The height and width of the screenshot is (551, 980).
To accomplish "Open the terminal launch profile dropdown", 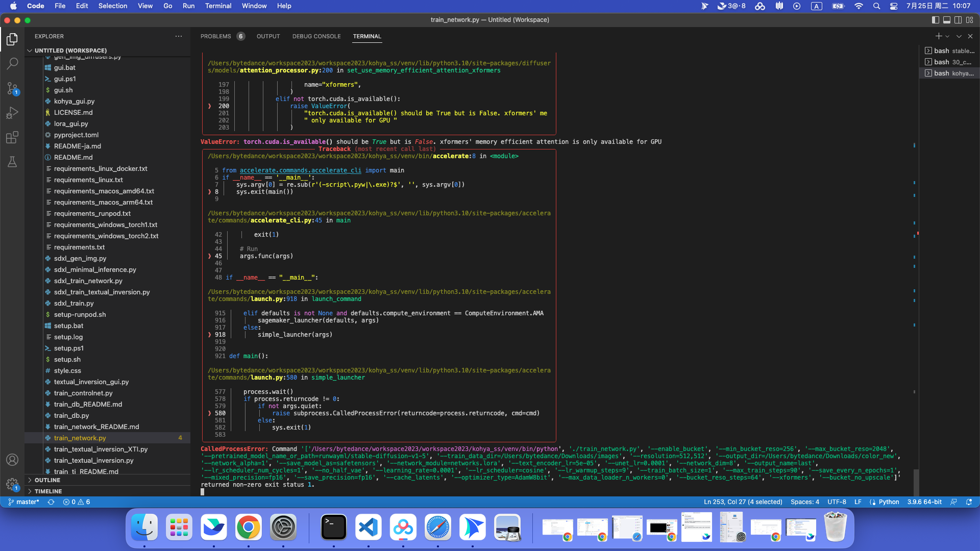I will coord(947,36).
